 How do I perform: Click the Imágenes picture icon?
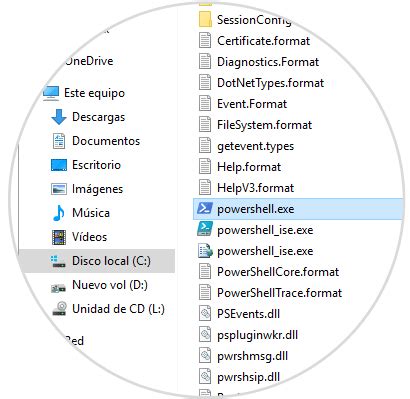[59, 189]
